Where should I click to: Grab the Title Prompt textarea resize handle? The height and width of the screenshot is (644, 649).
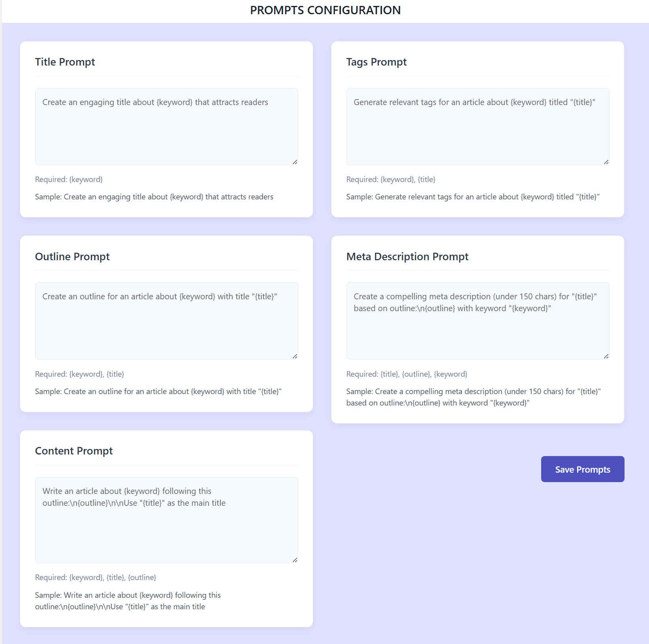[x=295, y=162]
